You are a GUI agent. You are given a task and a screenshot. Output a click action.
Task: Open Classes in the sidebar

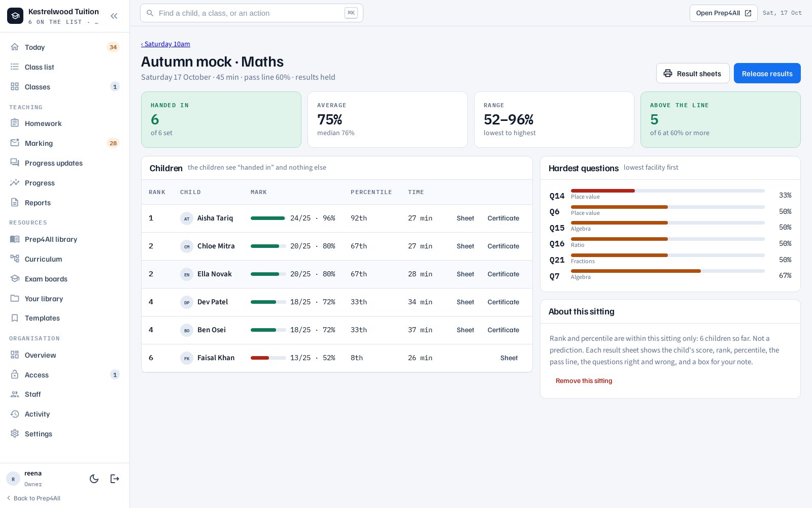tap(65, 87)
